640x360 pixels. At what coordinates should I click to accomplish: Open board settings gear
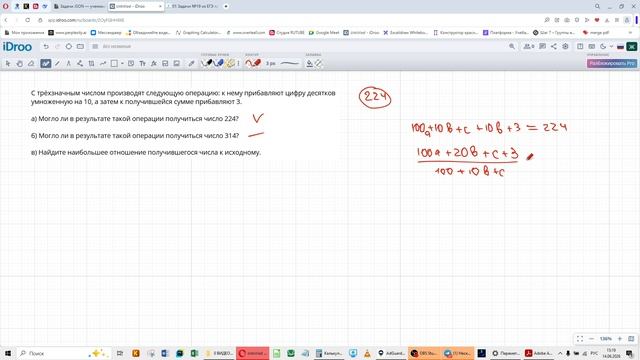(565, 47)
